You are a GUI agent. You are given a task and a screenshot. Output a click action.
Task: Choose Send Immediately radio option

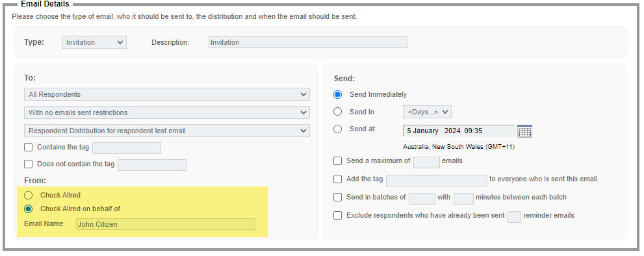338,94
